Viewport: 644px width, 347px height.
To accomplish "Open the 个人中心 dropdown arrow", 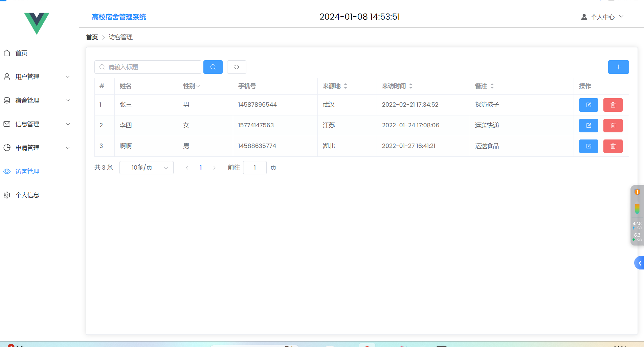I will 621,16.
